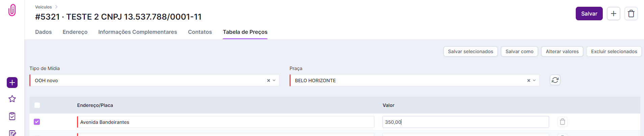Uncheck the Avenida Bandeirantes row checkbox

pyautogui.click(x=37, y=122)
